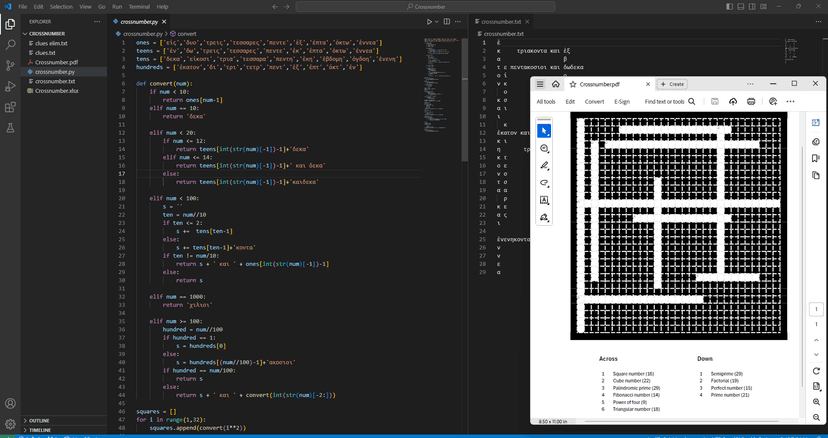This screenshot has height=438, width=828.
Task: Open Crossnumber.xlsx in the explorer
Action: click(x=56, y=91)
